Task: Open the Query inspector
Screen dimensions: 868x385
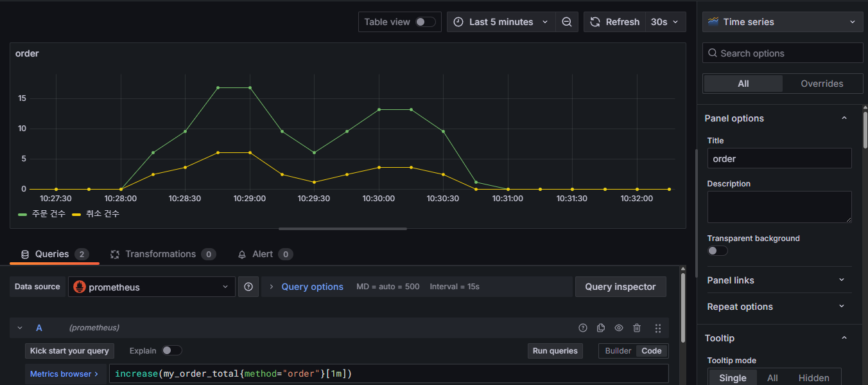Action: (x=620, y=287)
